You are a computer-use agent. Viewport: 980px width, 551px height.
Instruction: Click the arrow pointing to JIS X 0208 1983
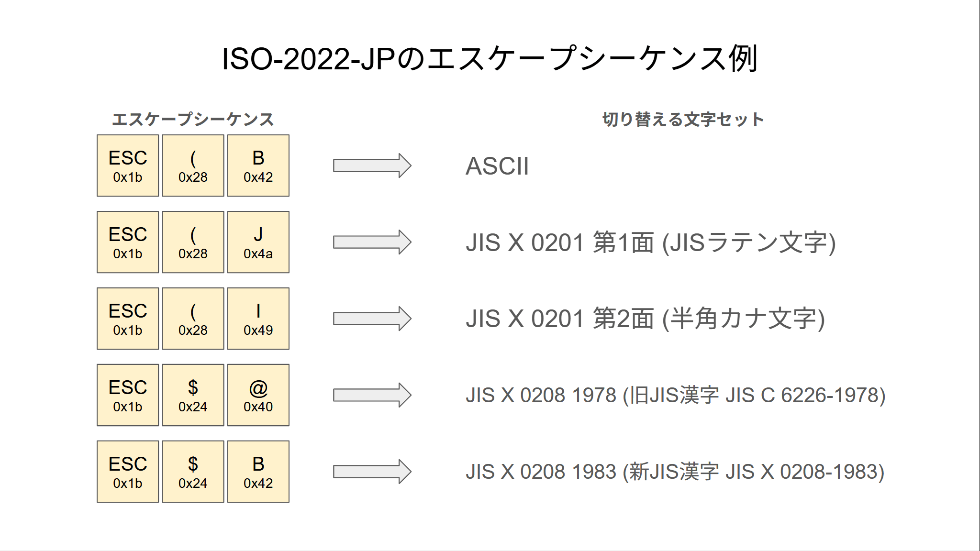[x=372, y=472]
